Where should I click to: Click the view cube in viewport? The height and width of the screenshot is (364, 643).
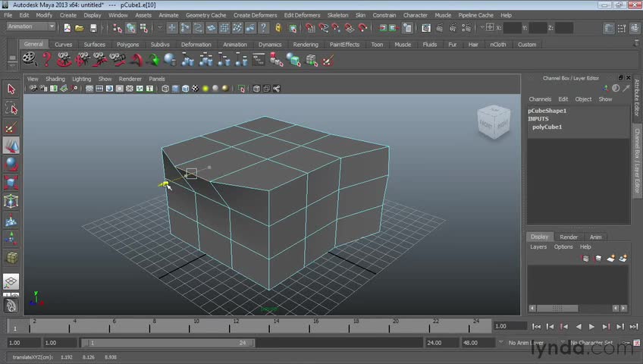point(492,122)
